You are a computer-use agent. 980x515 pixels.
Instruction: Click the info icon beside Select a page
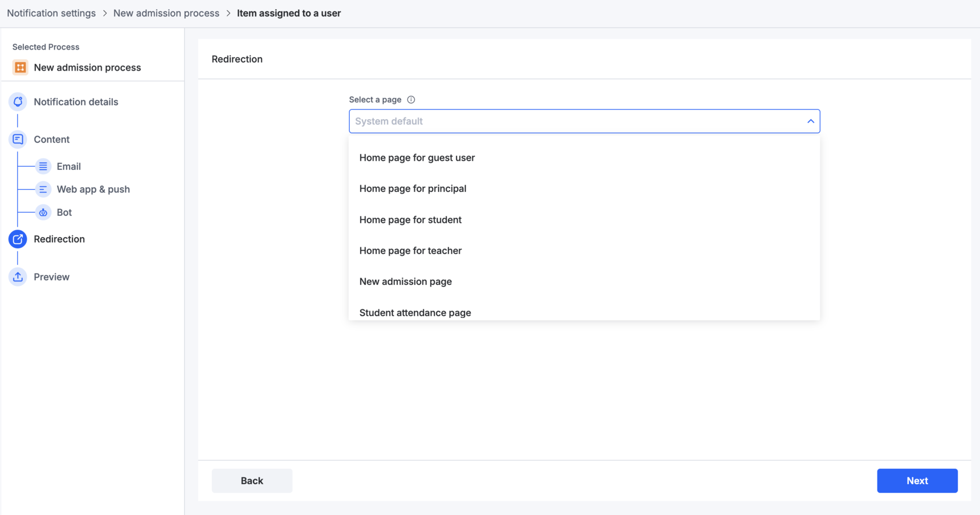pyautogui.click(x=411, y=100)
